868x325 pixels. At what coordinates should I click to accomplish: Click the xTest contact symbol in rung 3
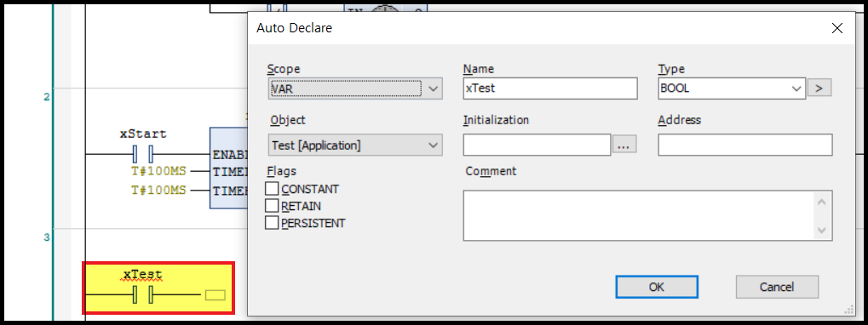(x=143, y=295)
